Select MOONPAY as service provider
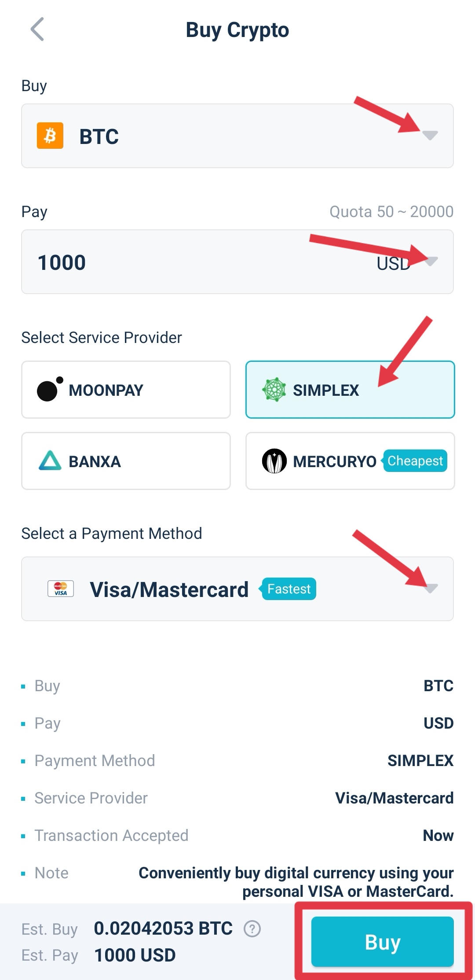Image resolution: width=475 pixels, height=980 pixels. 126,390
